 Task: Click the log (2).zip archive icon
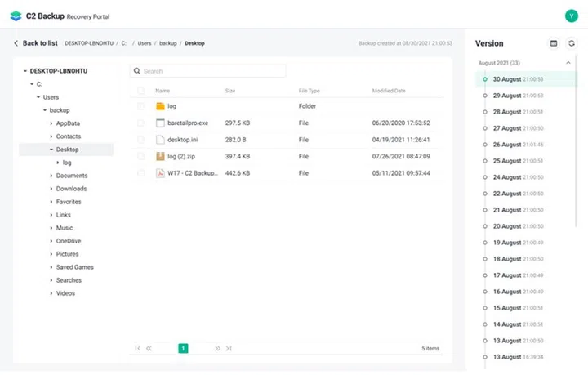point(160,156)
